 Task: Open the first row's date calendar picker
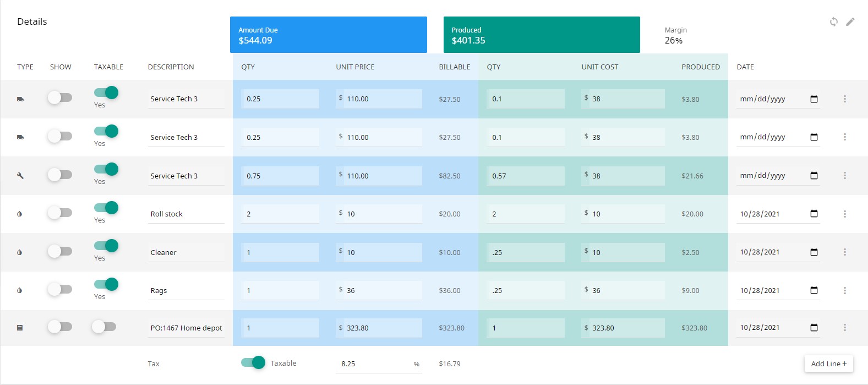tap(814, 99)
